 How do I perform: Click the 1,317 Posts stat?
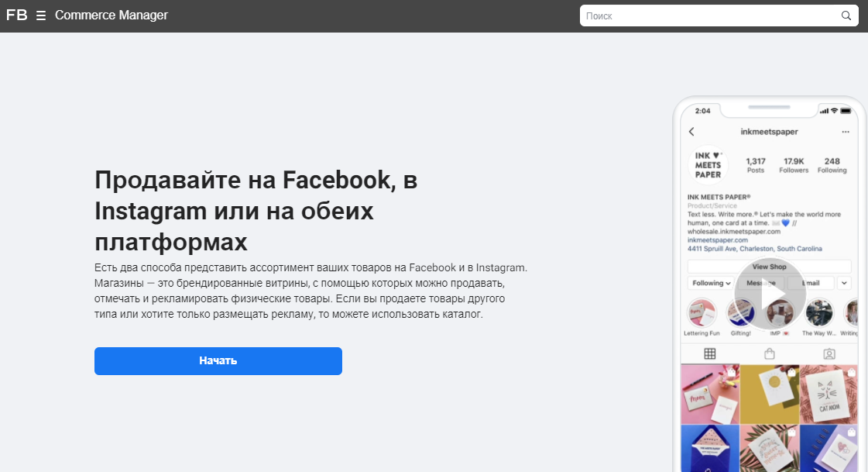[x=756, y=165]
